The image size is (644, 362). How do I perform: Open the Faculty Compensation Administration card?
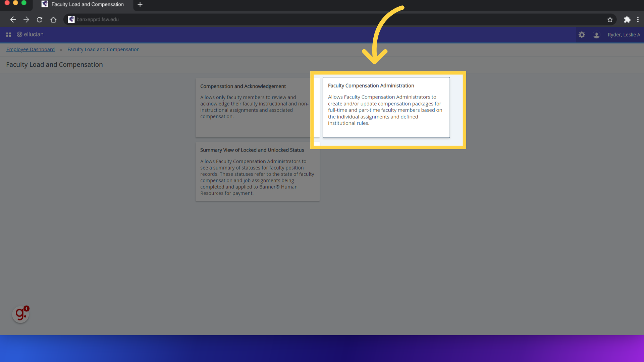click(x=386, y=107)
